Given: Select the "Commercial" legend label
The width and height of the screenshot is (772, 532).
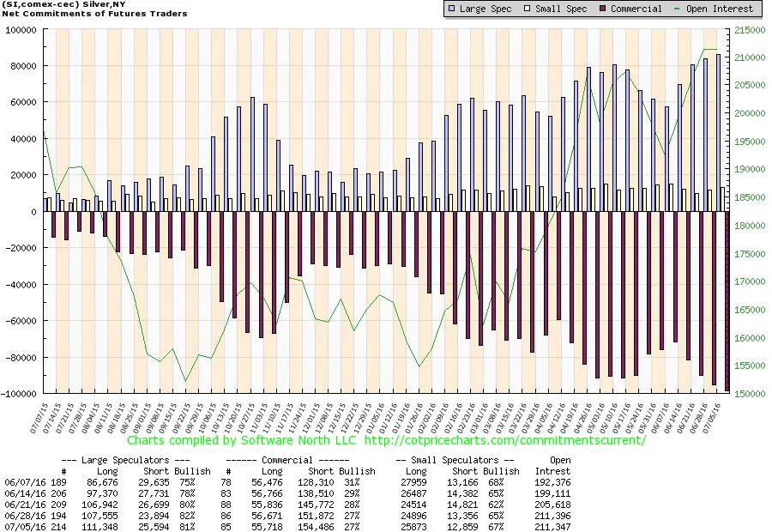Looking at the screenshot, I should 636,9.
